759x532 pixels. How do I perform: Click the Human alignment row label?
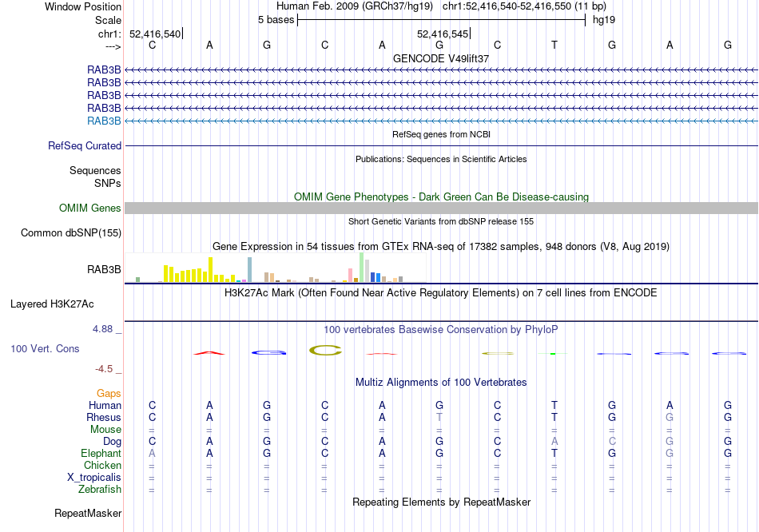pos(105,406)
